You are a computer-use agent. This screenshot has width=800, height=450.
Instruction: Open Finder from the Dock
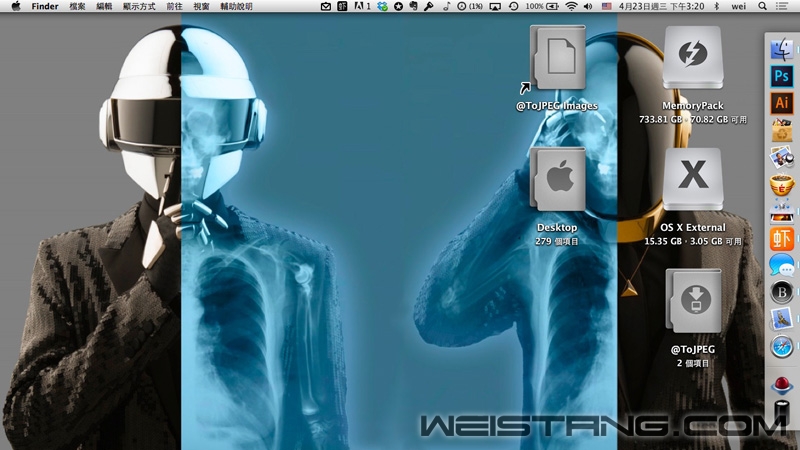coord(781,49)
